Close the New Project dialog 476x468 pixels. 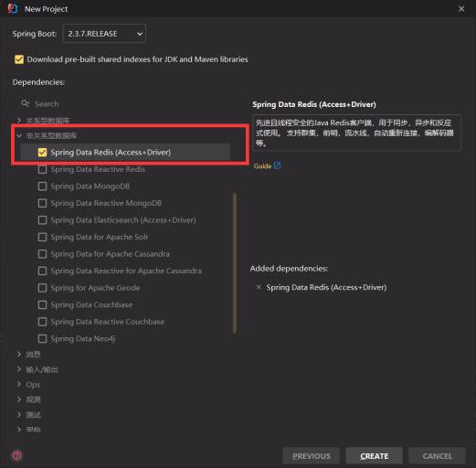point(461,9)
